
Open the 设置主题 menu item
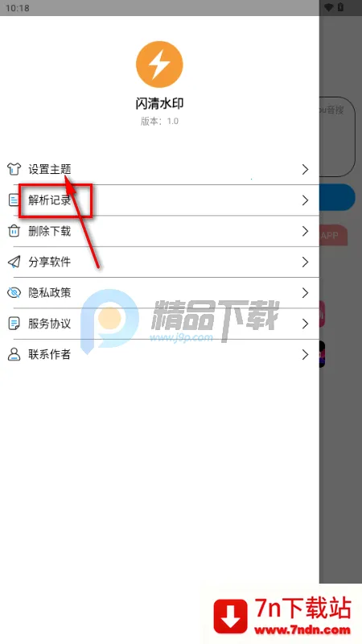pos(159,169)
